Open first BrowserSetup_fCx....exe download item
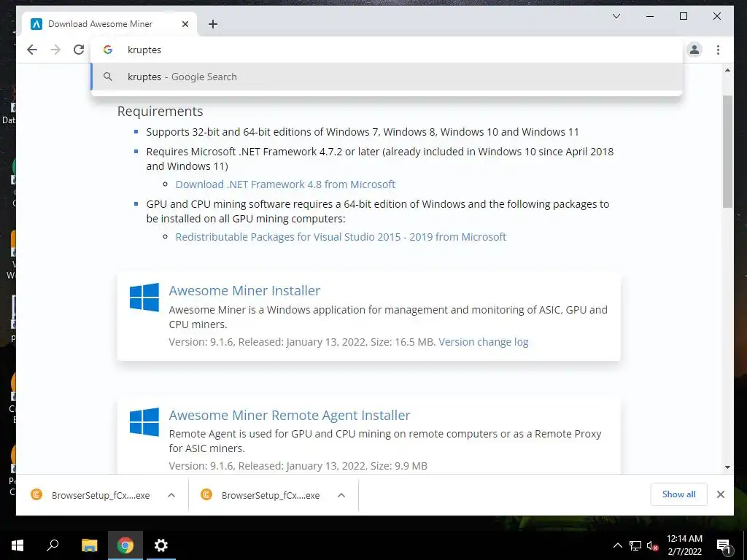Screen dimensions: 747x560 tap(90, 495)
